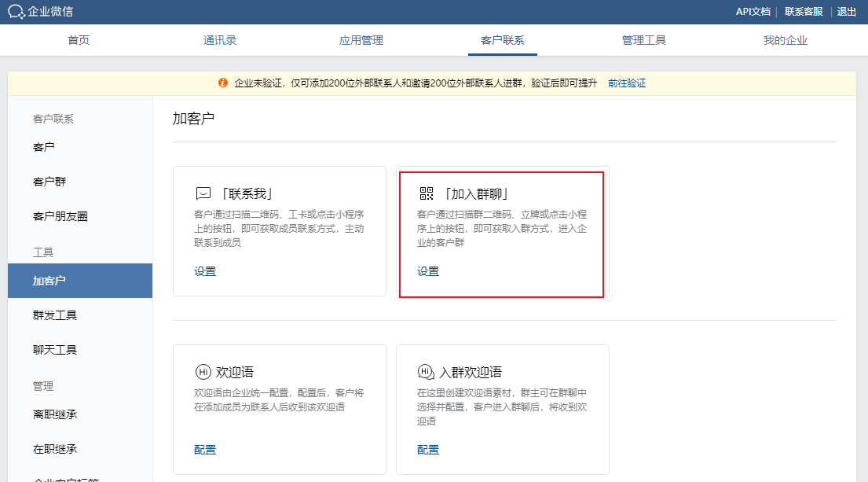This screenshot has height=482, width=868.
Task: Open the 管理工具 tab
Action: coord(644,40)
